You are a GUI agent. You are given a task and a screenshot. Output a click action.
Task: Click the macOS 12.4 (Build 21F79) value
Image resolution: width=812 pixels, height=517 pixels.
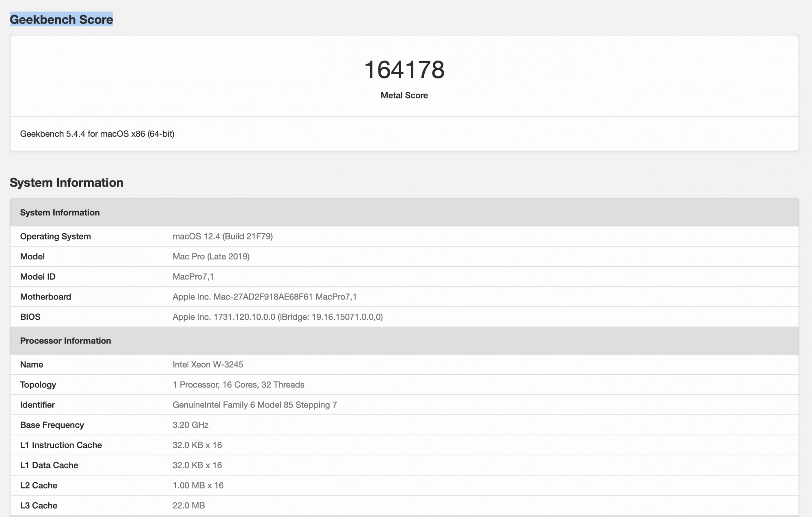(x=222, y=236)
